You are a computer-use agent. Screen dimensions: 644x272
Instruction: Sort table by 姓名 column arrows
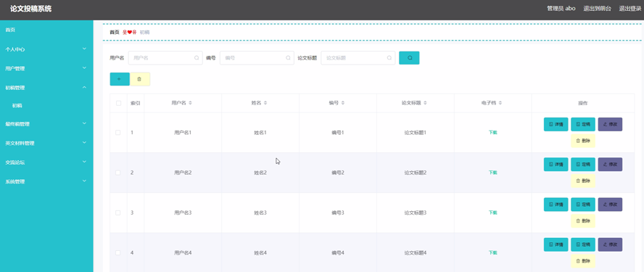265,103
